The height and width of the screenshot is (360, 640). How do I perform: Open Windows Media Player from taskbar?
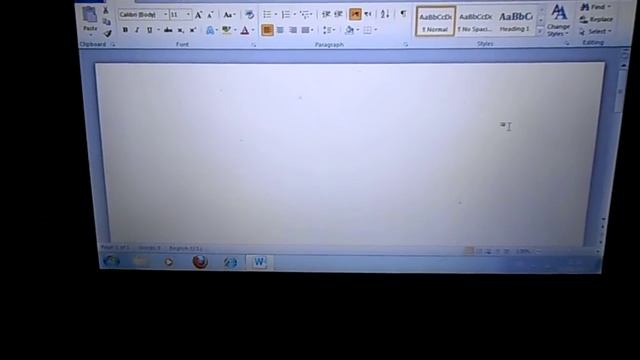169,262
